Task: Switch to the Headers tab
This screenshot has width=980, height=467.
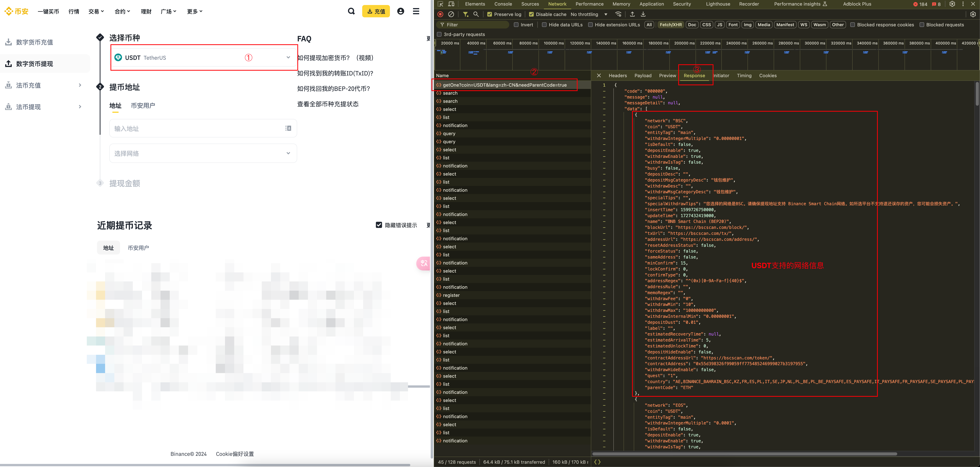Action: [617, 76]
